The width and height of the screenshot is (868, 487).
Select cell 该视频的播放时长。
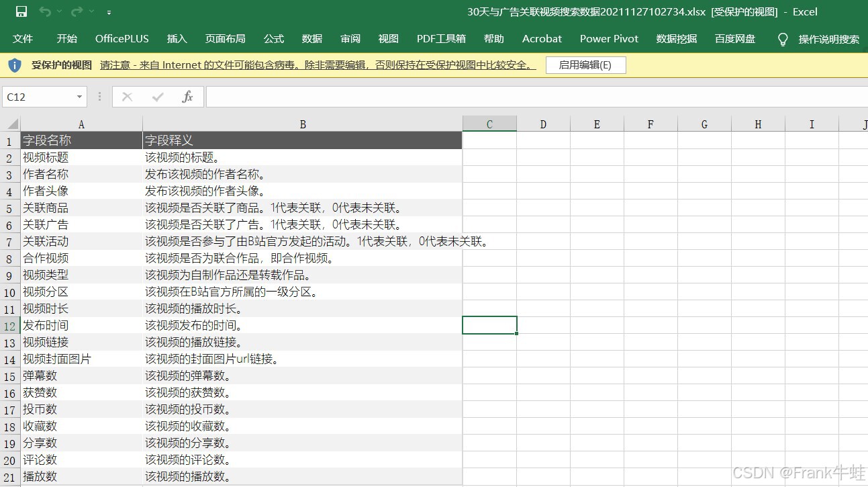tap(303, 308)
